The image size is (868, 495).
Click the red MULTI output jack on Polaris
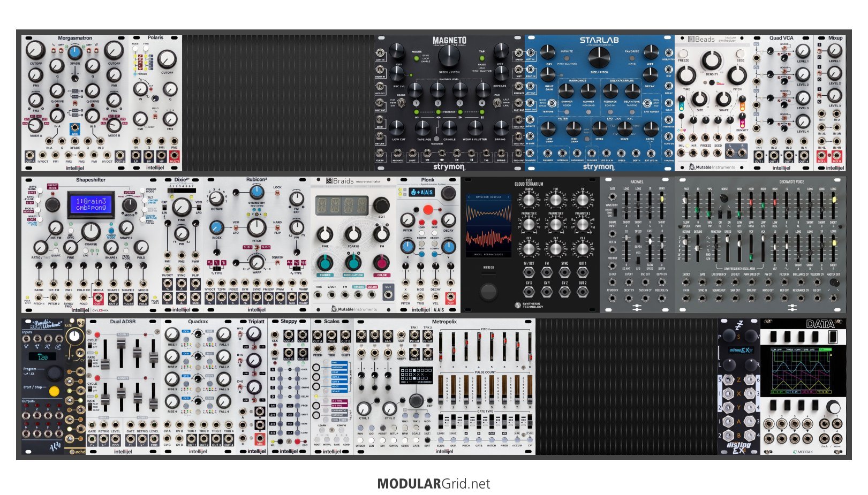(175, 155)
